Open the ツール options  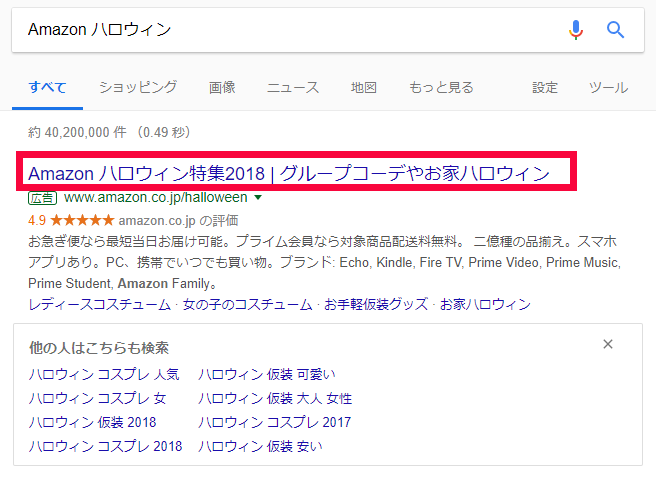(608, 87)
